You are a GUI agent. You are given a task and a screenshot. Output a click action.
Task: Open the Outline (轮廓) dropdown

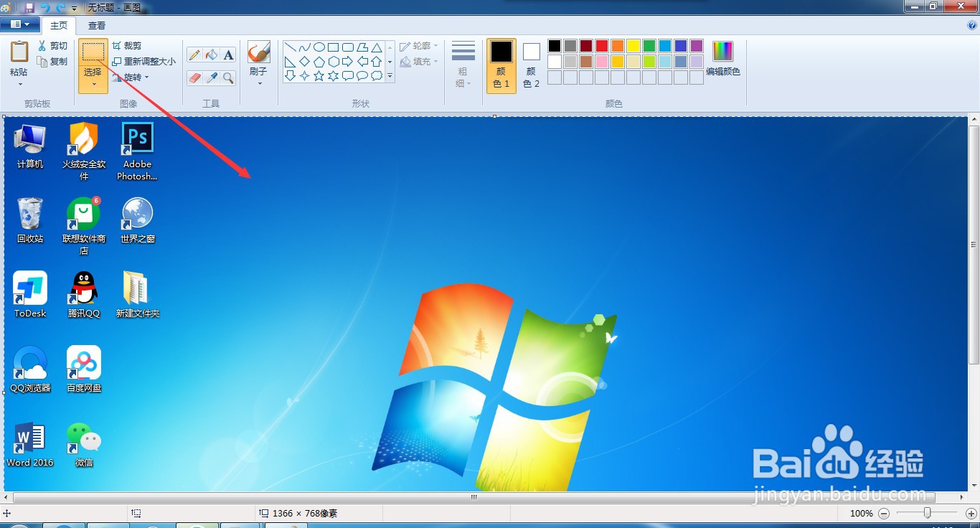[419, 46]
